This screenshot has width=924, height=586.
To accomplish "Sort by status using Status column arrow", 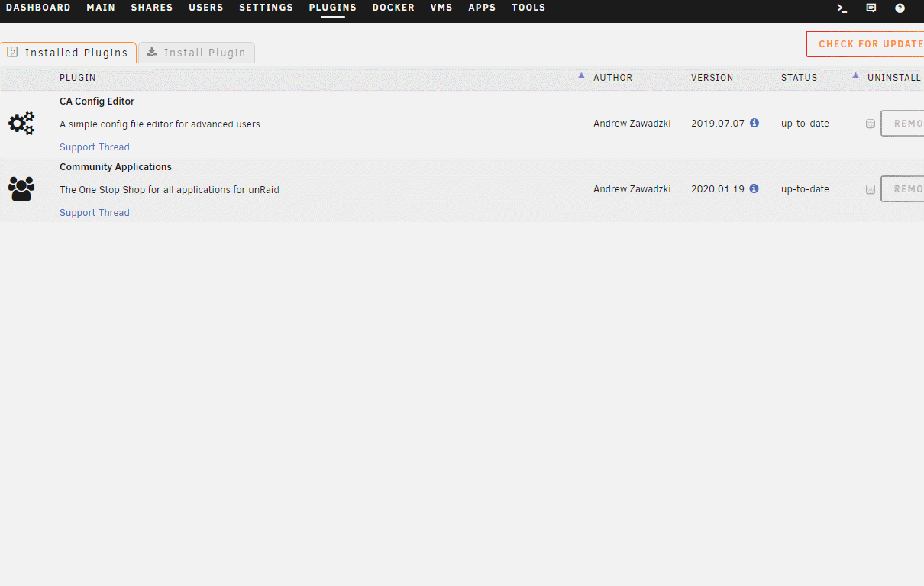I will pos(855,76).
